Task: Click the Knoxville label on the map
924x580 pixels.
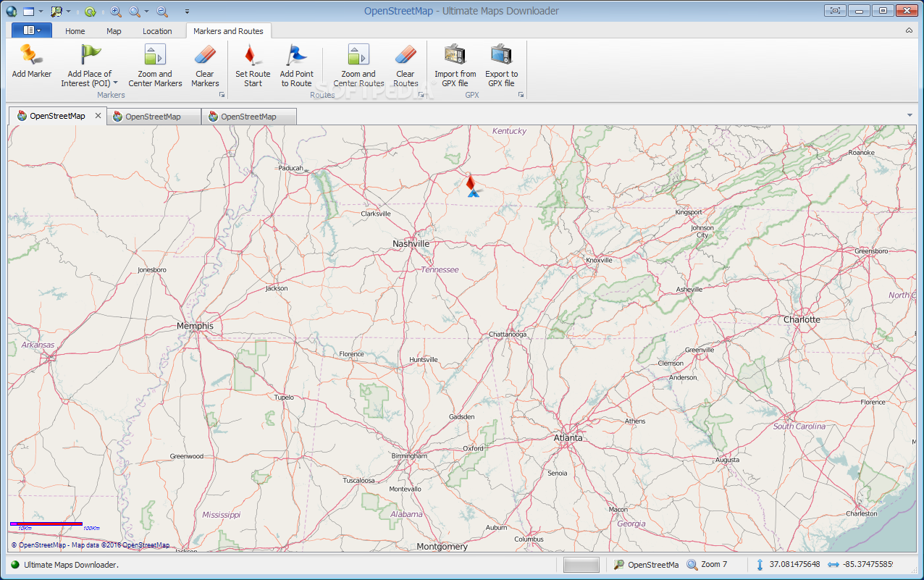Action: [x=599, y=260]
